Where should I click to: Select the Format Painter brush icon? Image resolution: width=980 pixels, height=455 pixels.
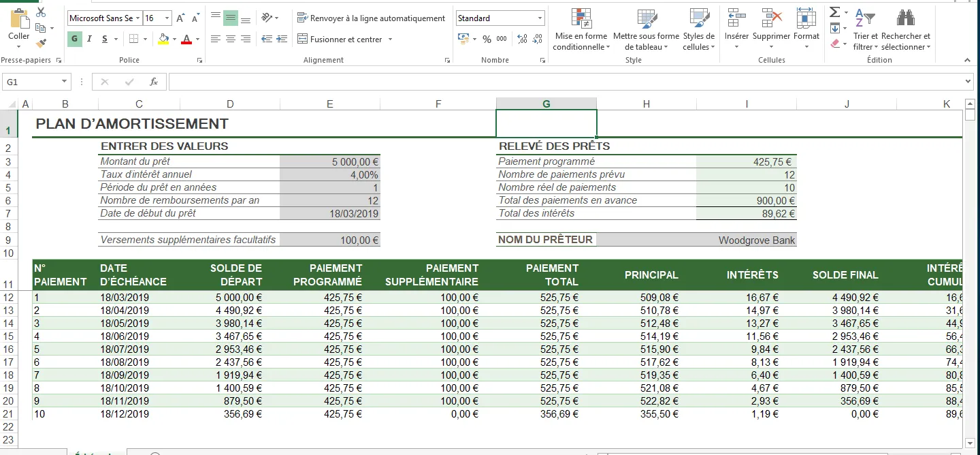(41, 44)
